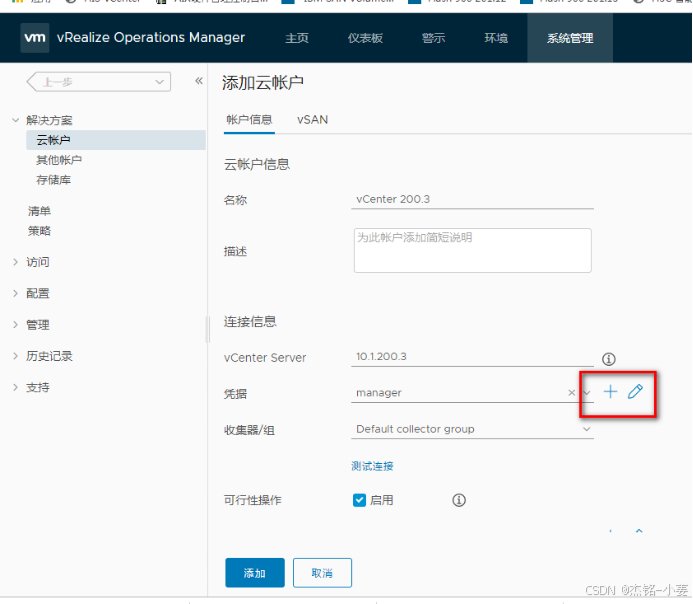This screenshot has height=604, width=693.
Task: Toggle the 启用 checkbox
Action: tap(359, 500)
